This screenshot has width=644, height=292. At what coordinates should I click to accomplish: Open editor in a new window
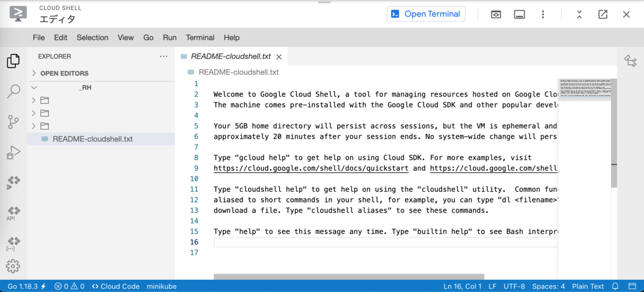tap(603, 14)
